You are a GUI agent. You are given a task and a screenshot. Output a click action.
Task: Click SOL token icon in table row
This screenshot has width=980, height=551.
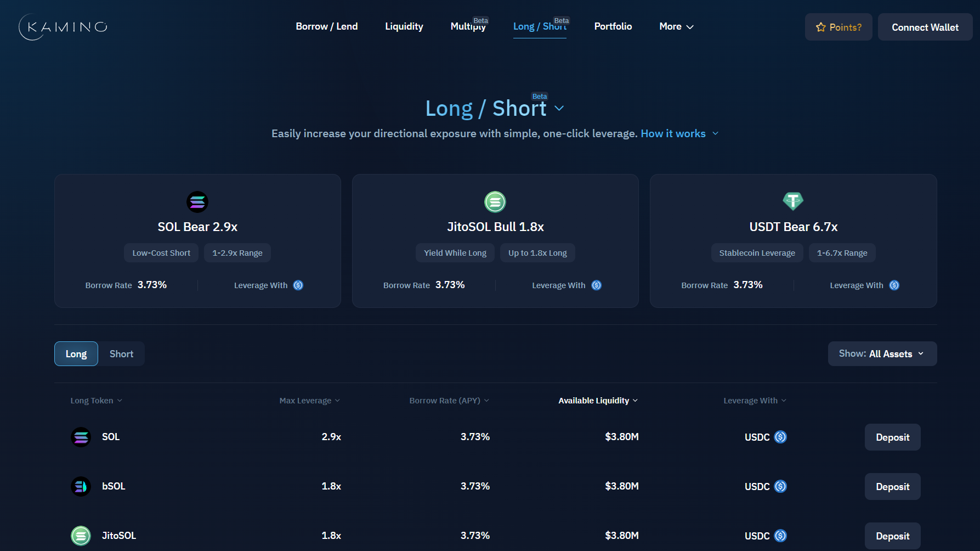[x=81, y=437]
